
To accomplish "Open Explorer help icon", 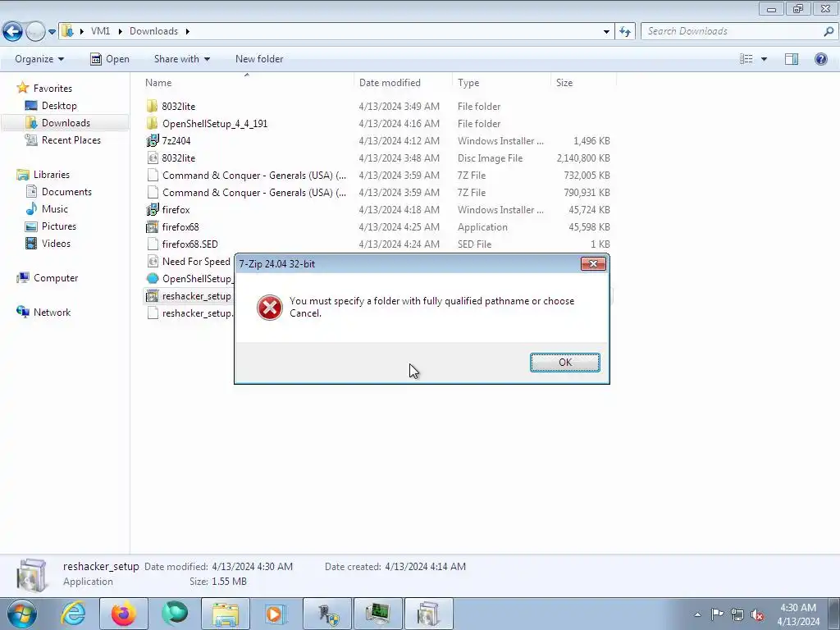I will pos(820,59).
